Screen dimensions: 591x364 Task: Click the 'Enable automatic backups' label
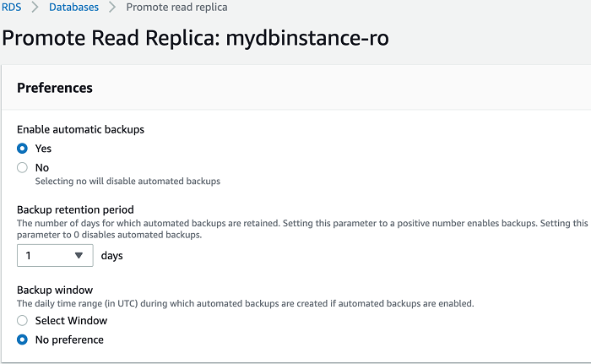tap(81, 129)
